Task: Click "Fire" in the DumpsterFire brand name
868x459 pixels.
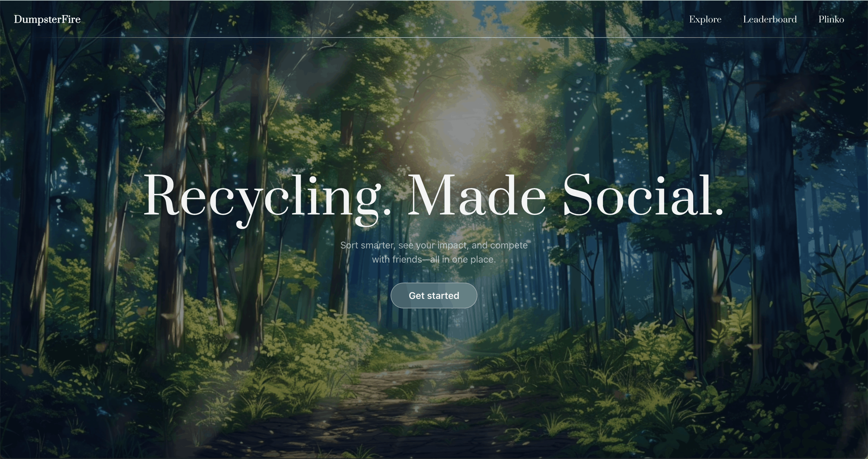Action: click(x=71, y=19)
